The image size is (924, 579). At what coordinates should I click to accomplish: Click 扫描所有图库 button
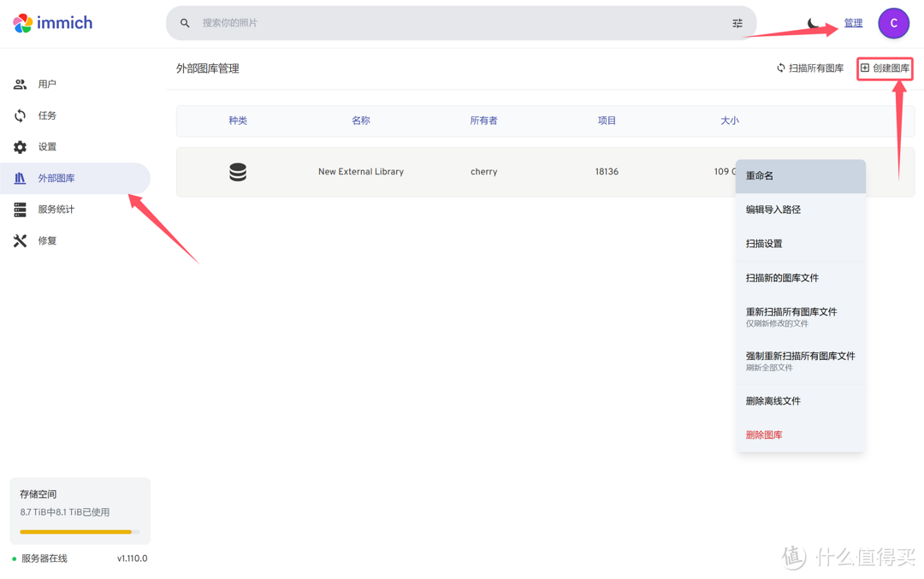click(x=809, y=68)
